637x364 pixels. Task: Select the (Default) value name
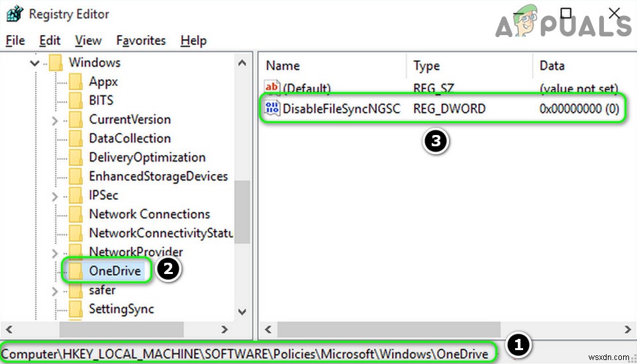[307, 88]
